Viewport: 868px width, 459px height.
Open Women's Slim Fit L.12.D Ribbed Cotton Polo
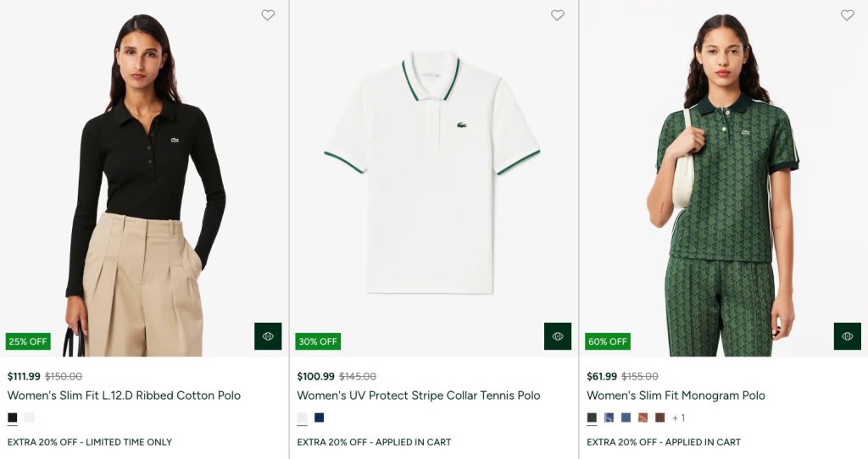pos(124,395)
